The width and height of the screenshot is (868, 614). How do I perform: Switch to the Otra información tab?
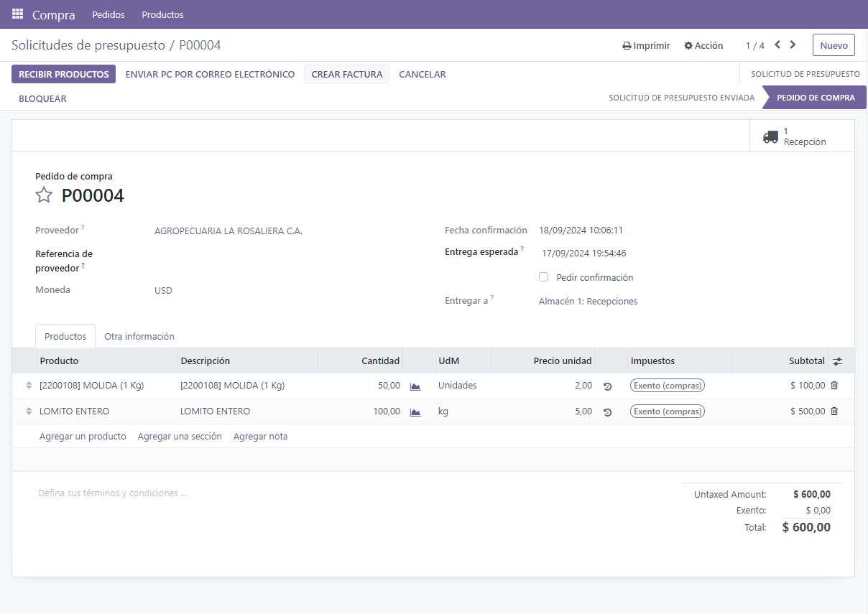click(139, 336)
